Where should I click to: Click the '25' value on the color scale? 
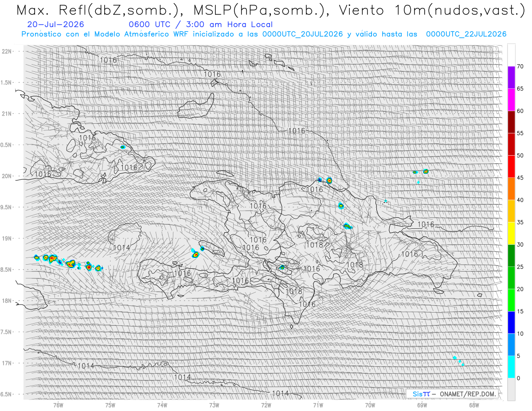[x=520, y=266]
